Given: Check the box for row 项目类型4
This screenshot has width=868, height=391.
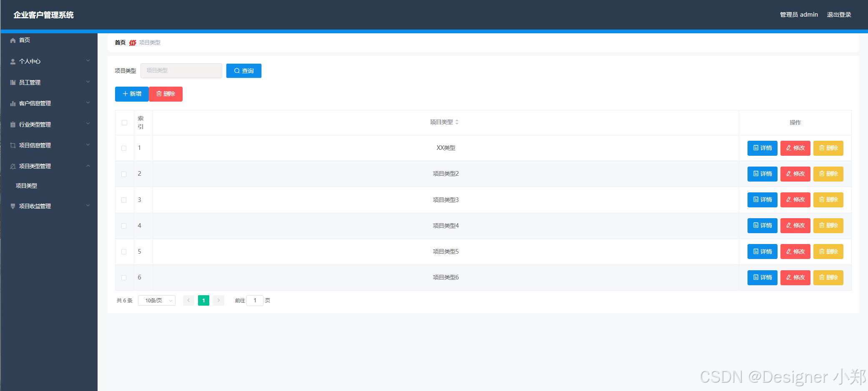Looking at the screenshot, I should pyautogui.click(x=124, y=226).
